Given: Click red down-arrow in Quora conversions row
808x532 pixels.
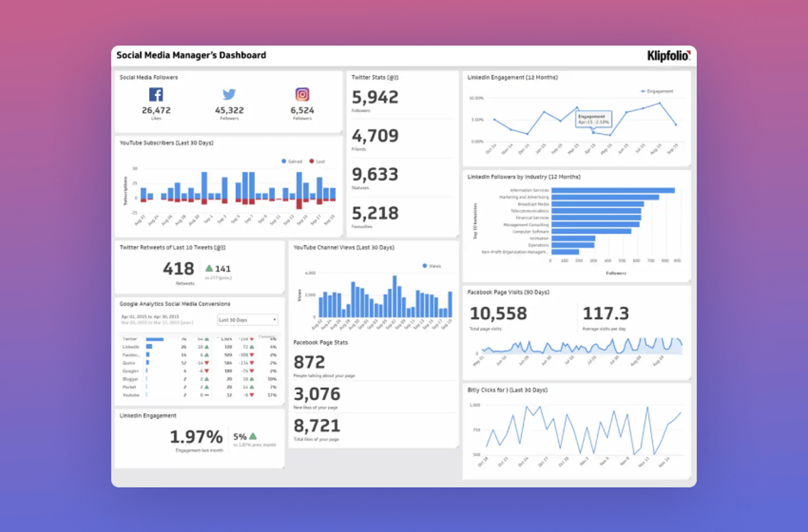Looking at the screenshot, I should [207, 363].
